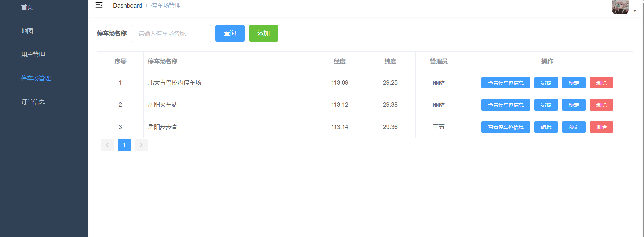Click the 序号 column header

pyautogui.click(x=120, y=61)
